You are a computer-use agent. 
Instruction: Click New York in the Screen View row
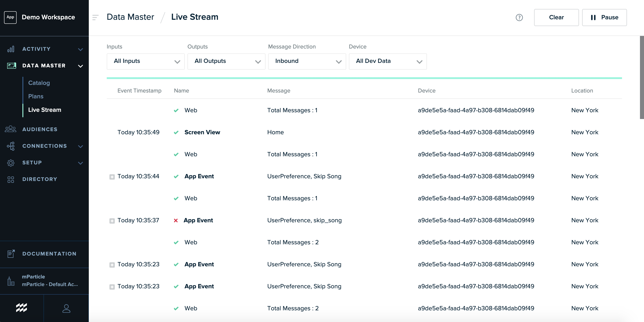pyautogui.click(x=585, y=132)
